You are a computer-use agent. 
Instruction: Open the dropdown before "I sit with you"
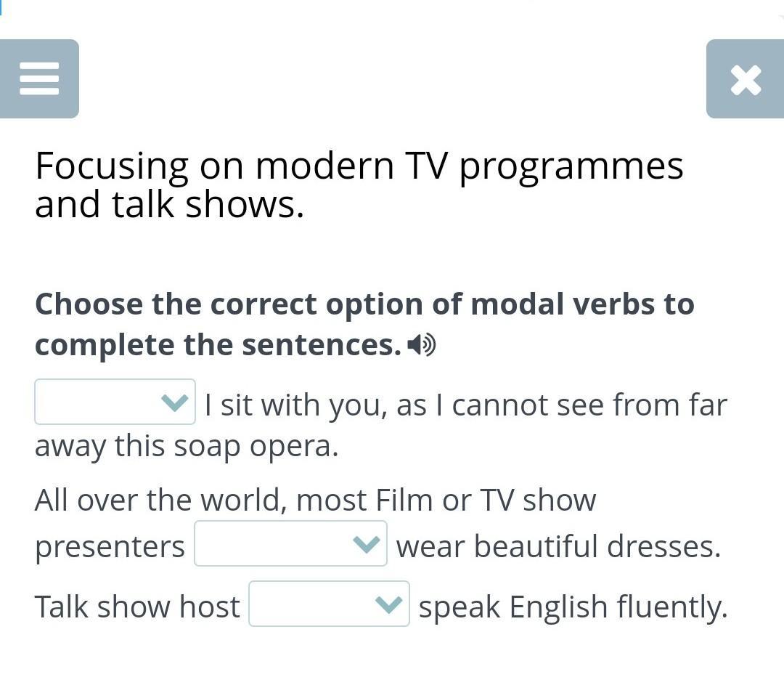(115, 402)
